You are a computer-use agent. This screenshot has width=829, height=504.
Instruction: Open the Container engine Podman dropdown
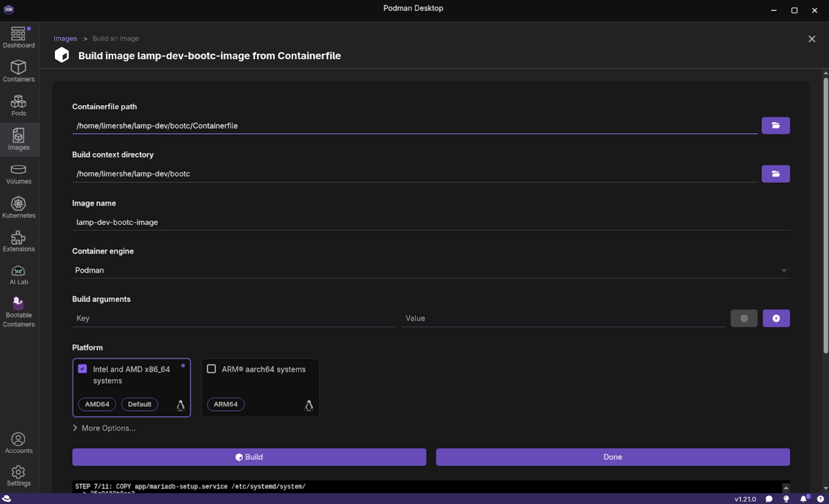[431, 270]
